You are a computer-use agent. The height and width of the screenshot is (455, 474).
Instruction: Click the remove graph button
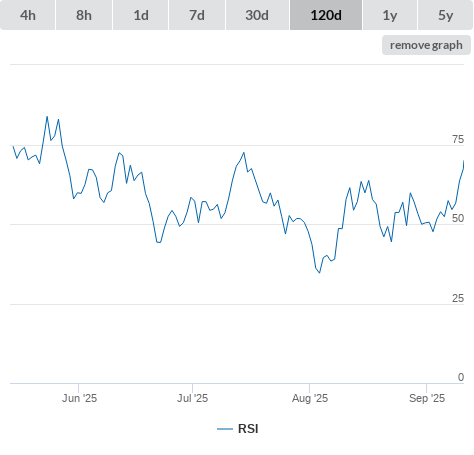426,45
